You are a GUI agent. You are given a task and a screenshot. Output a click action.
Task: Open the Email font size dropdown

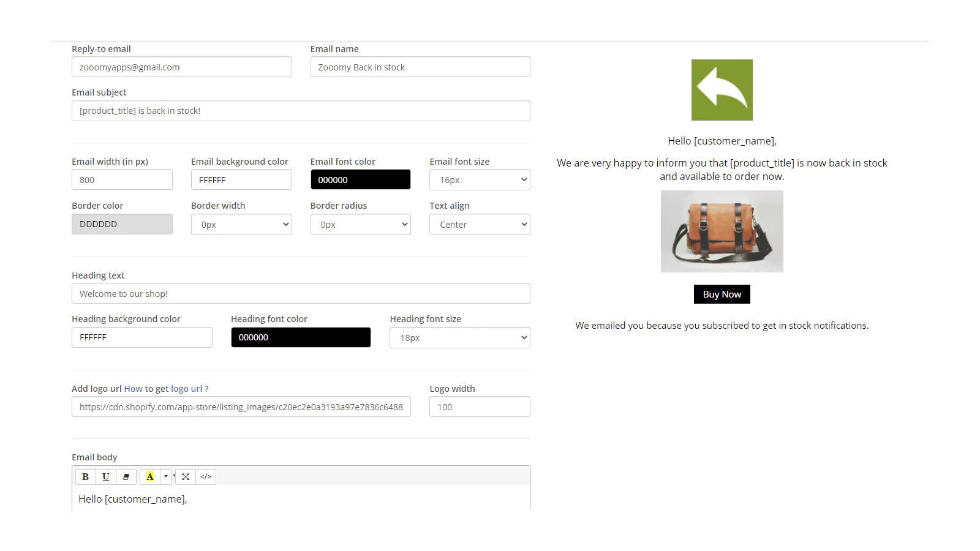[x=480, y=180]
